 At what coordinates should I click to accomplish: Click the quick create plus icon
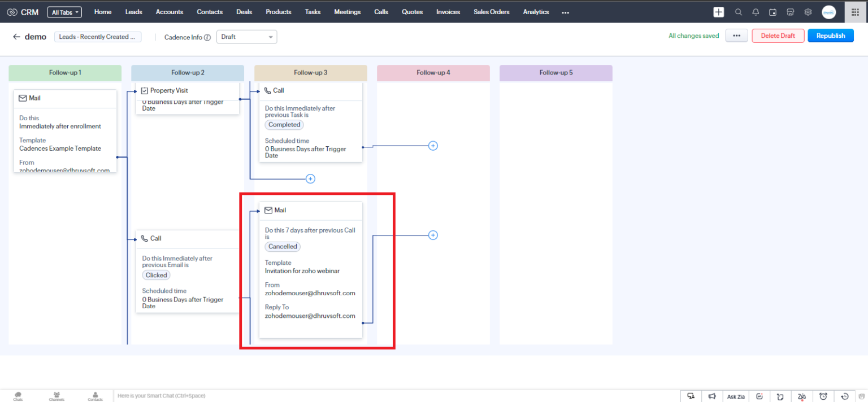(x=718, y=11)
